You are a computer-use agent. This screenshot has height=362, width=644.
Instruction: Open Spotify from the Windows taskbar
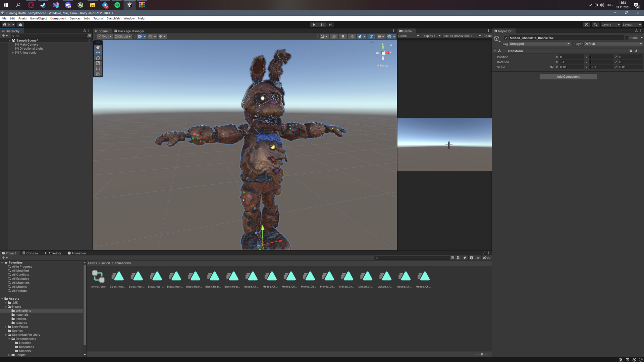click(x=117, y=5)
